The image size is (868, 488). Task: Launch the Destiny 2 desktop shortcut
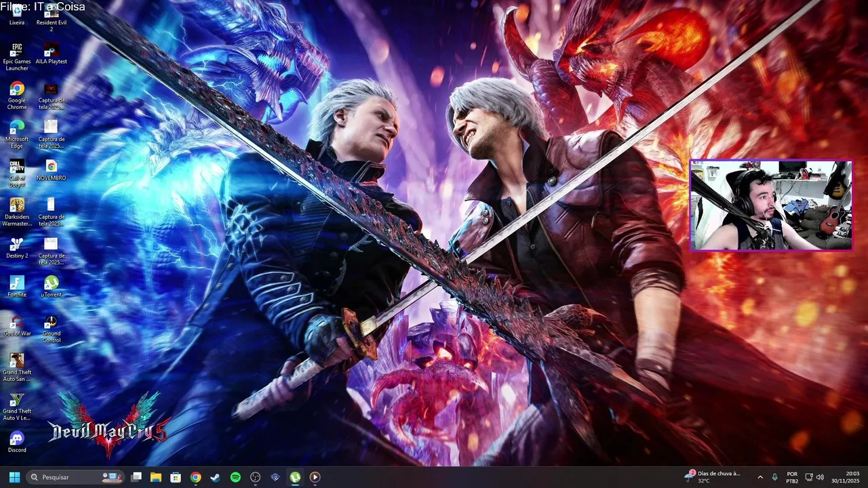click(x=17, y=247)
